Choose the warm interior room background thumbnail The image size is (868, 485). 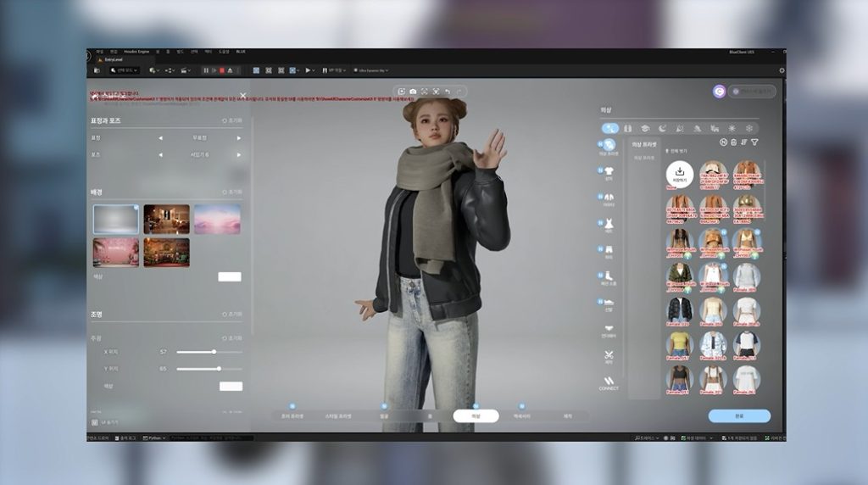tap(167, 220)
